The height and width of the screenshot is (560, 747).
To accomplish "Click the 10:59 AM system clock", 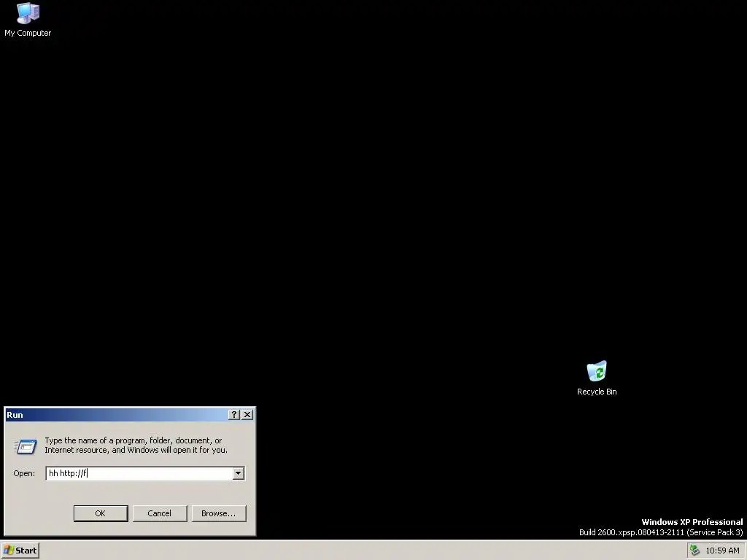I will [x=723, y=551].
